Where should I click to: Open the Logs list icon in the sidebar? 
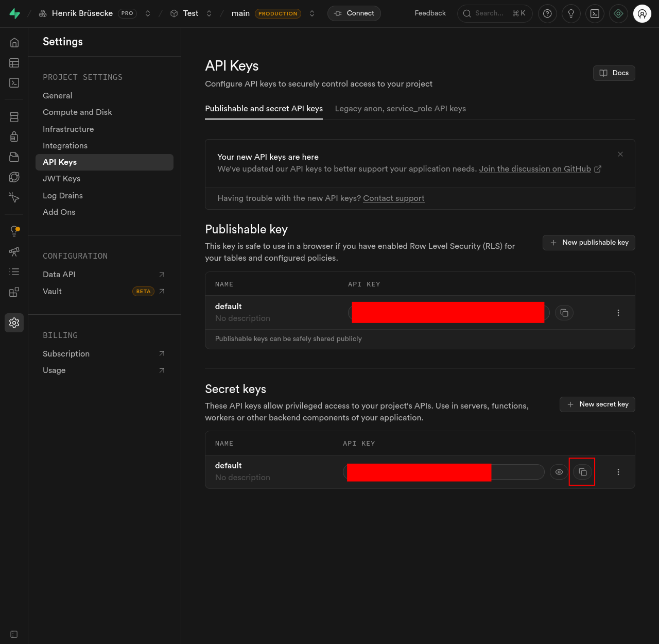tap(14, 272)
